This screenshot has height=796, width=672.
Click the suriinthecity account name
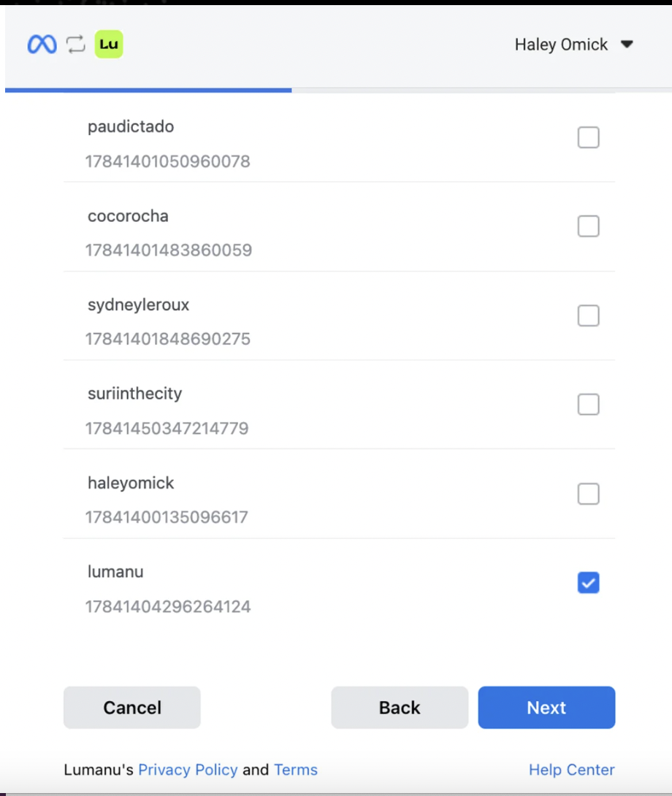click(134, 394)
